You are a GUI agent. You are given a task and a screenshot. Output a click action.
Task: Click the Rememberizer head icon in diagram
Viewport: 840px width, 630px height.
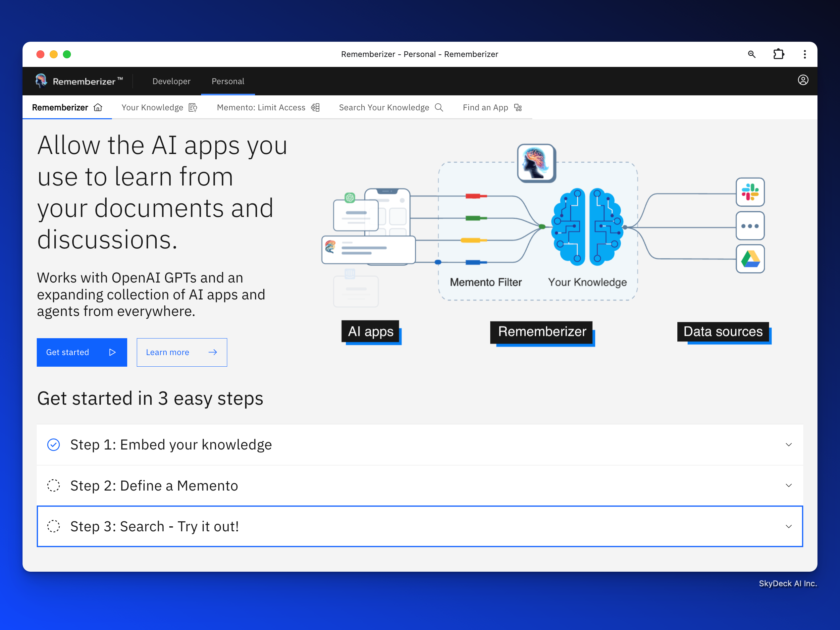tap(536, 163)
